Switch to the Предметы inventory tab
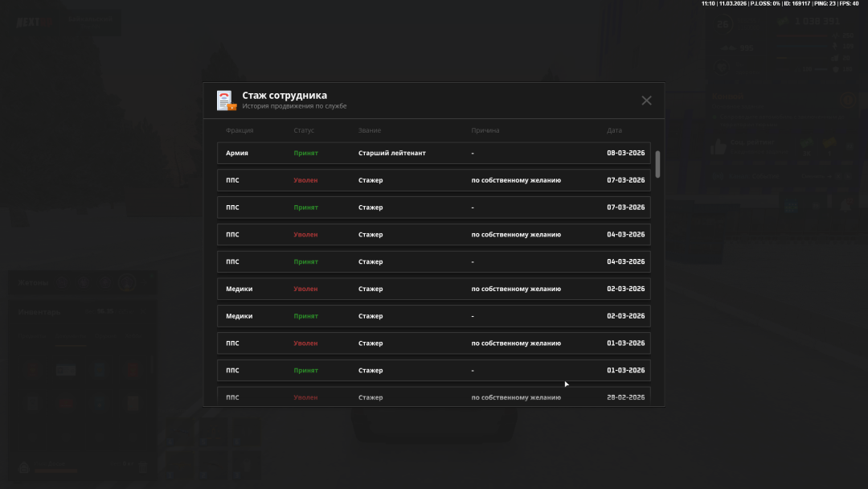 pos(31,335)
